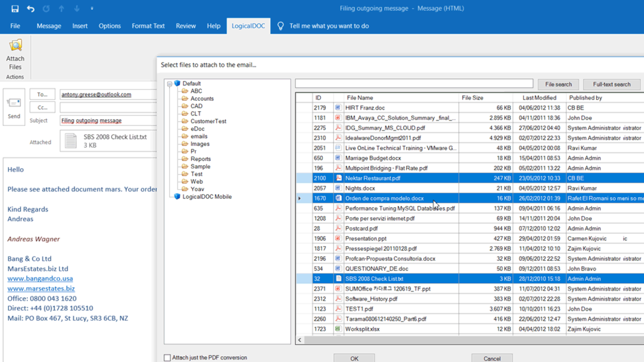The image size is (644, 362).
Task: Open the www.marsestates.biz link in the signature
Action: [41, 288]
